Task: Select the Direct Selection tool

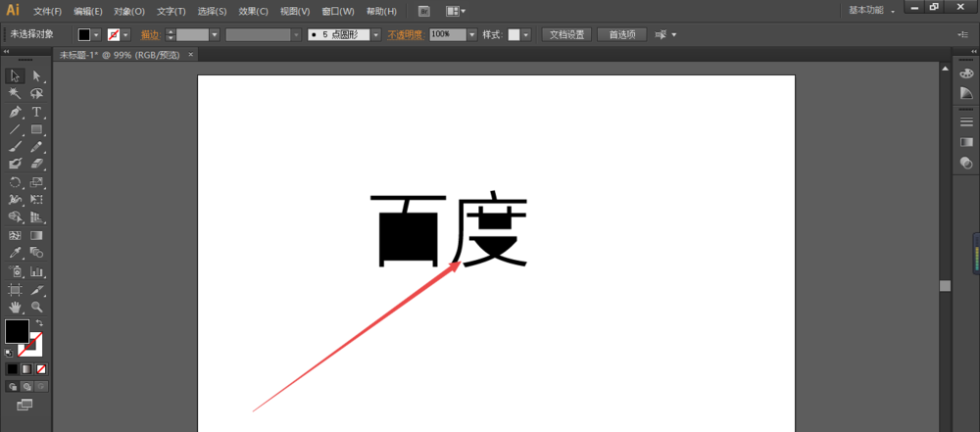Action: 36,75
